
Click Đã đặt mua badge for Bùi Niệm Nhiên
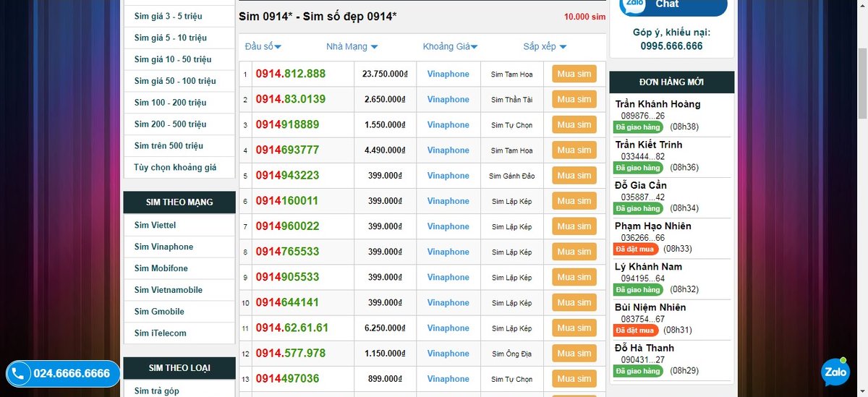click(x=635, y=330)
